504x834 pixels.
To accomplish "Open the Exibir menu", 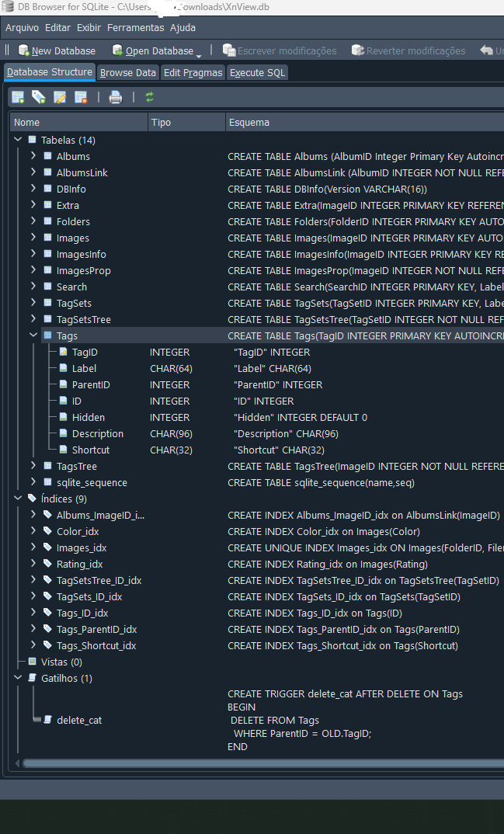I will tap(89, 28).
